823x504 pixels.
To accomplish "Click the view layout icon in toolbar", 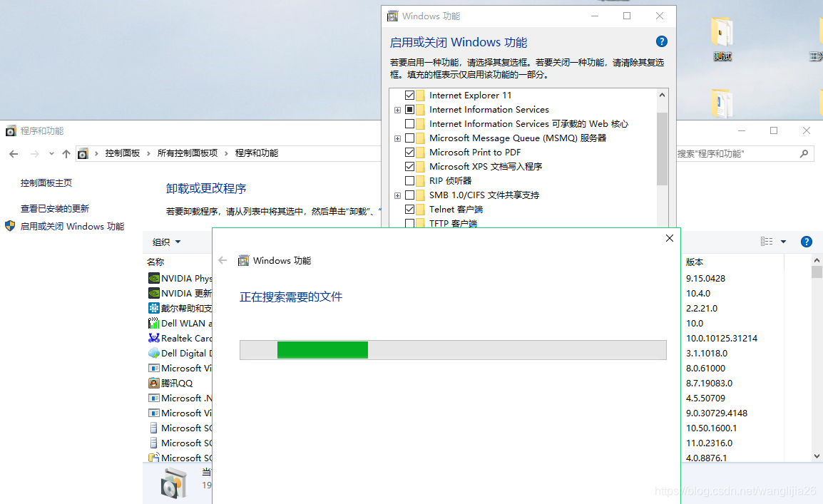I will point(767,241).
